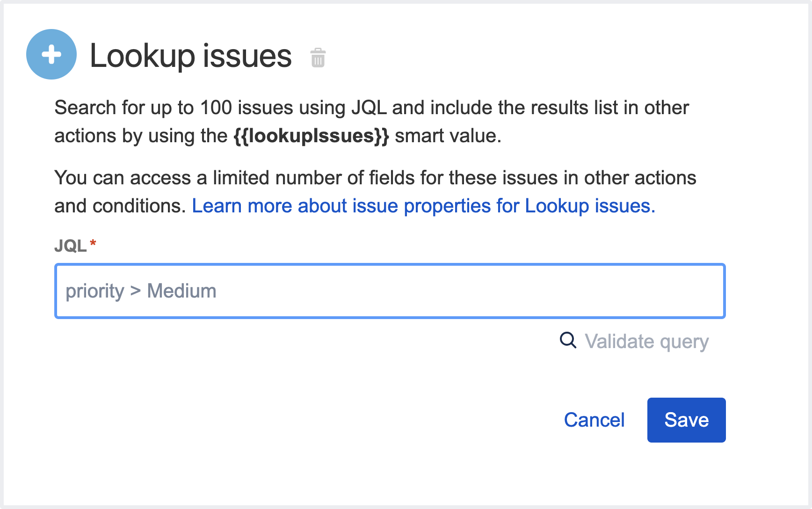Screen dimensions: 812x509
Task: Click the 'priority > Medium' placeholder text
Action: [141, 291]
